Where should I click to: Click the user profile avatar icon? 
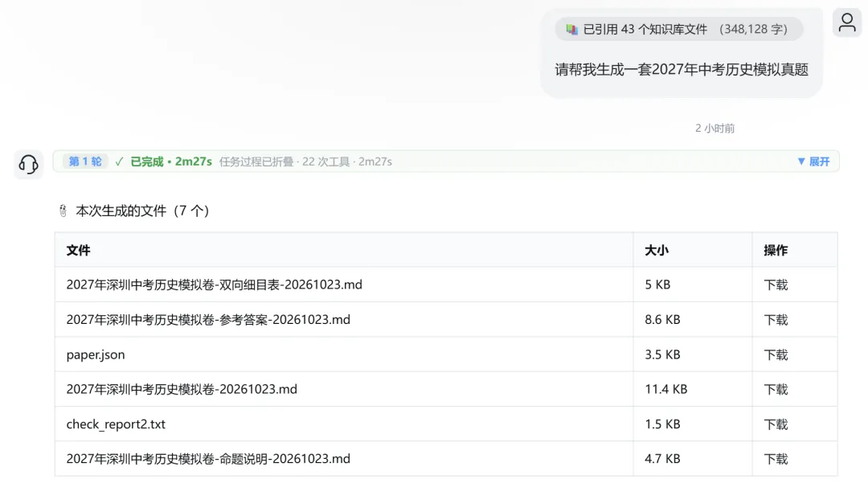tap(847, 23)
